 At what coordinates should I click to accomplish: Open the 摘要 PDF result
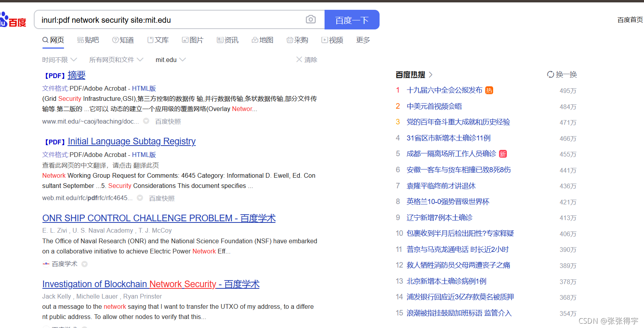coord(76,75)
